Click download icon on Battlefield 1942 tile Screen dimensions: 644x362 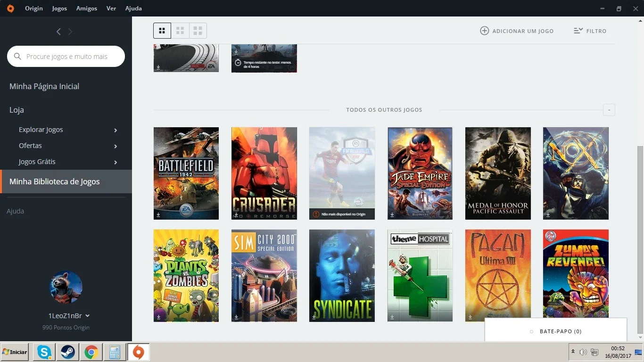(158, 214)
